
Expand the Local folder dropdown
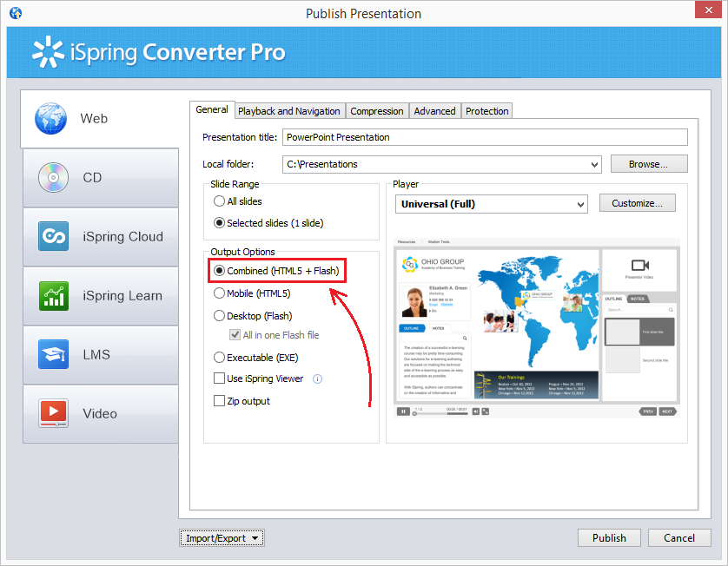[594, 165]
